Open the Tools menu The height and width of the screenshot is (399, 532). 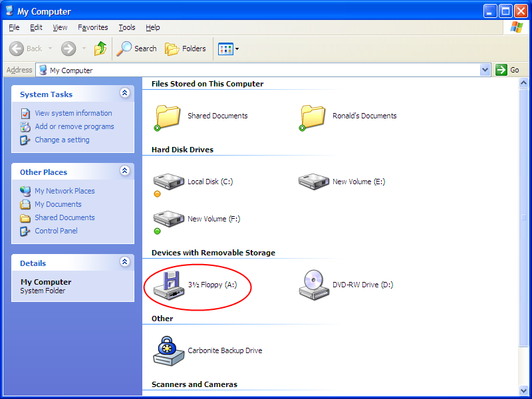click(x=127, y=27)
